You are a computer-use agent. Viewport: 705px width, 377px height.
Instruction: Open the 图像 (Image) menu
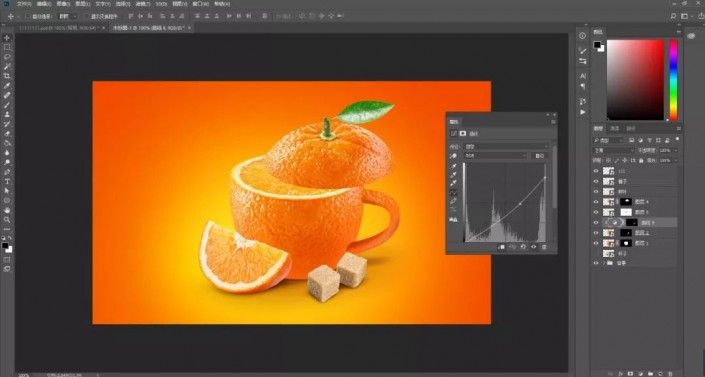63,4
